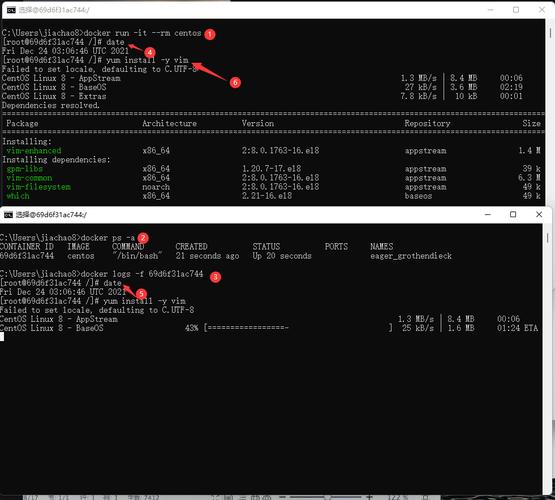
Task: Click 'centos' under IMAGE column
Action: pyautogui.click(x=81, y=256)
